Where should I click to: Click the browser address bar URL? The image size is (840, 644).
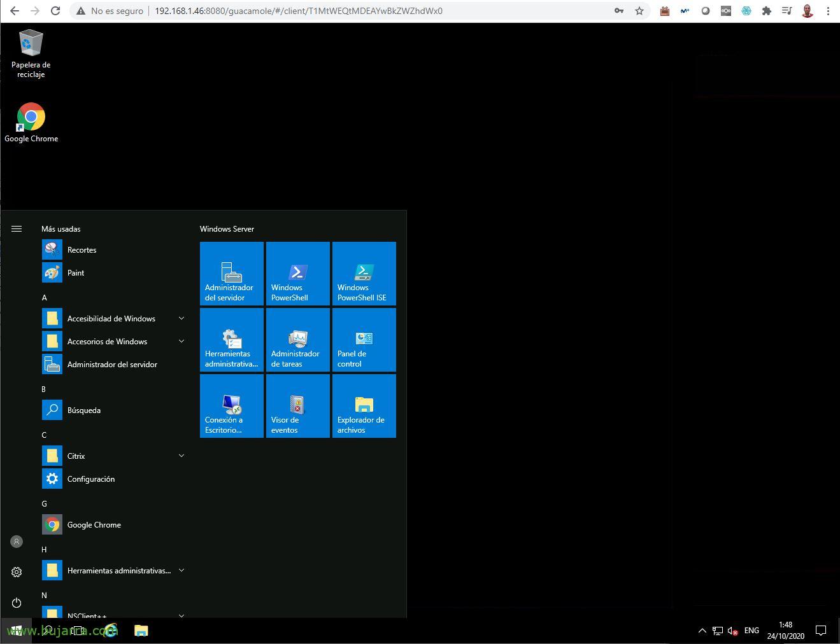click(x=299, y=11)
